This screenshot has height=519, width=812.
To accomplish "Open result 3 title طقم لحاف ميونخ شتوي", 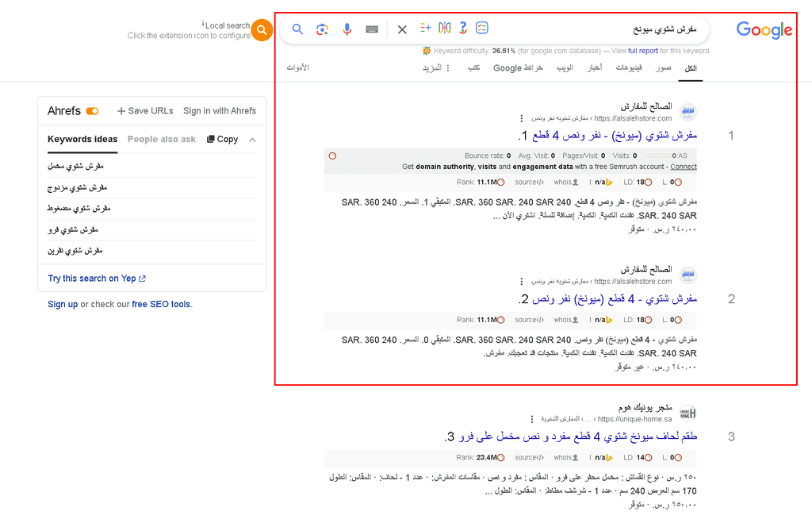I will point(578,436).
